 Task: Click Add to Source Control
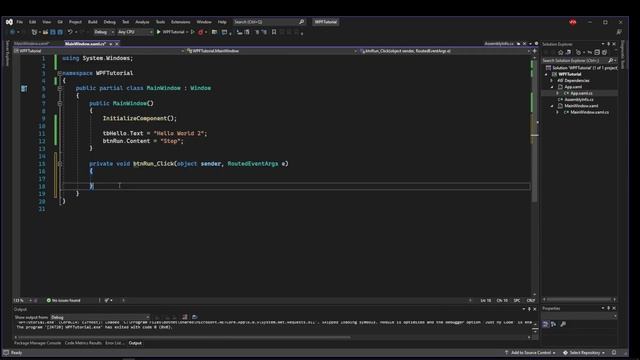tap(530, 353)
